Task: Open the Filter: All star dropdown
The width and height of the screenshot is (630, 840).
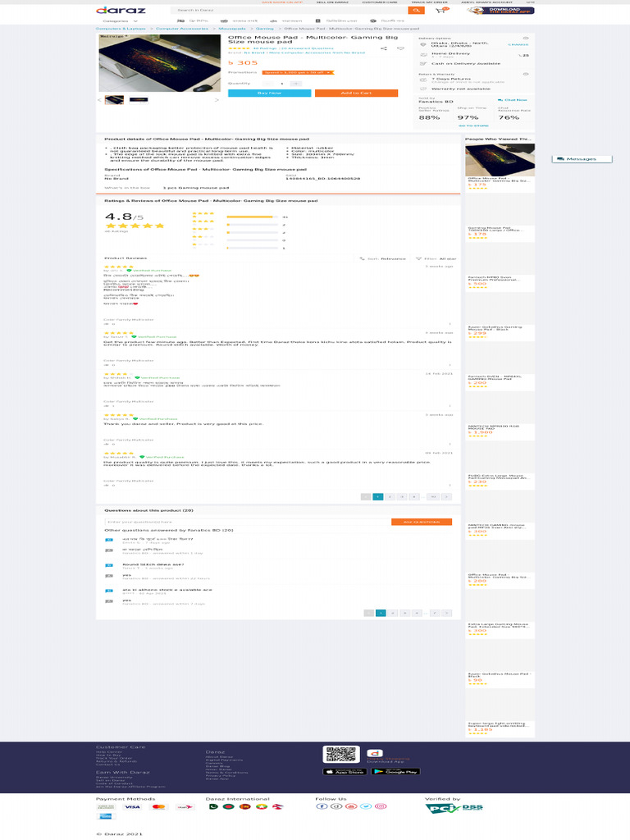Action: [x=436, y=258]
